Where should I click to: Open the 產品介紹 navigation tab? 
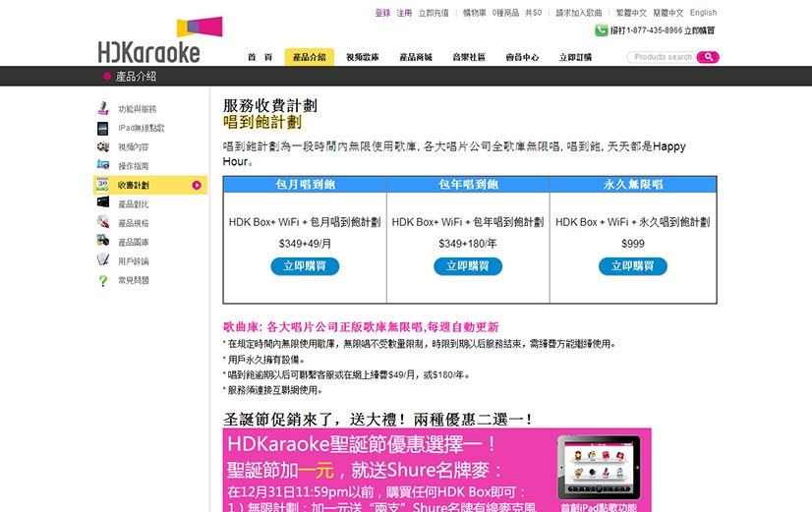click(x=310, y=57)
